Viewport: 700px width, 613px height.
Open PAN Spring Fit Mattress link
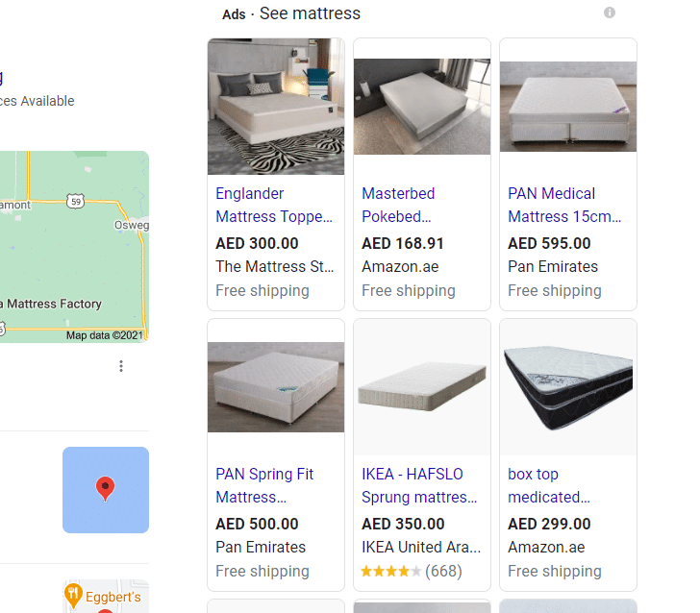point(264,485)
